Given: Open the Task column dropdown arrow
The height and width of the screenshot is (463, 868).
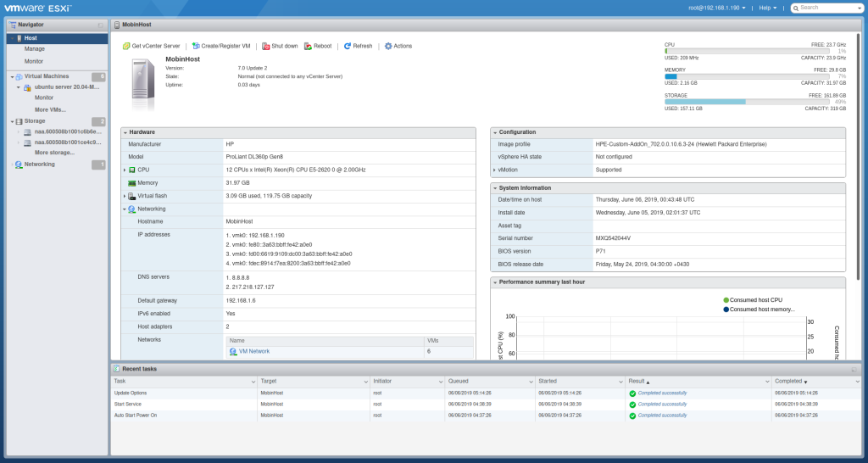Looking at the screenshot, I should (x=253, y=382).
